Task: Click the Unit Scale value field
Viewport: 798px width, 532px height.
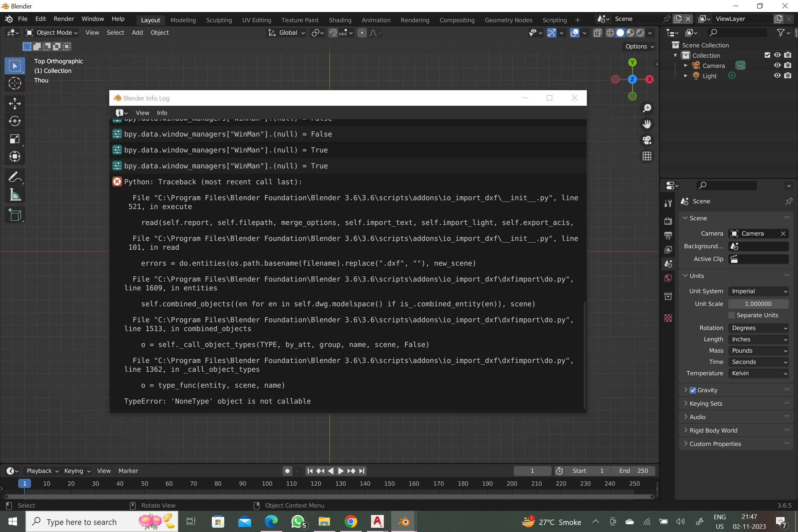Action: pyautogui.click(x=758, y=304)
